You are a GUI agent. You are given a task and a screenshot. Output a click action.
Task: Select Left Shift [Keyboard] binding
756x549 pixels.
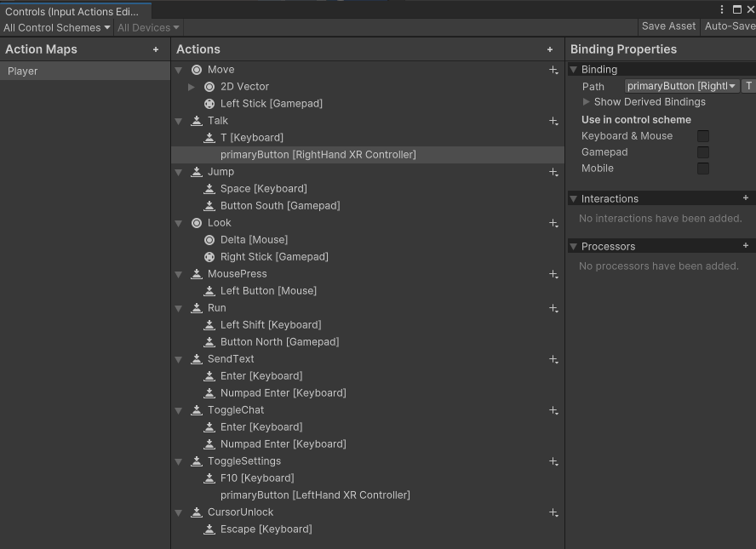368,325
